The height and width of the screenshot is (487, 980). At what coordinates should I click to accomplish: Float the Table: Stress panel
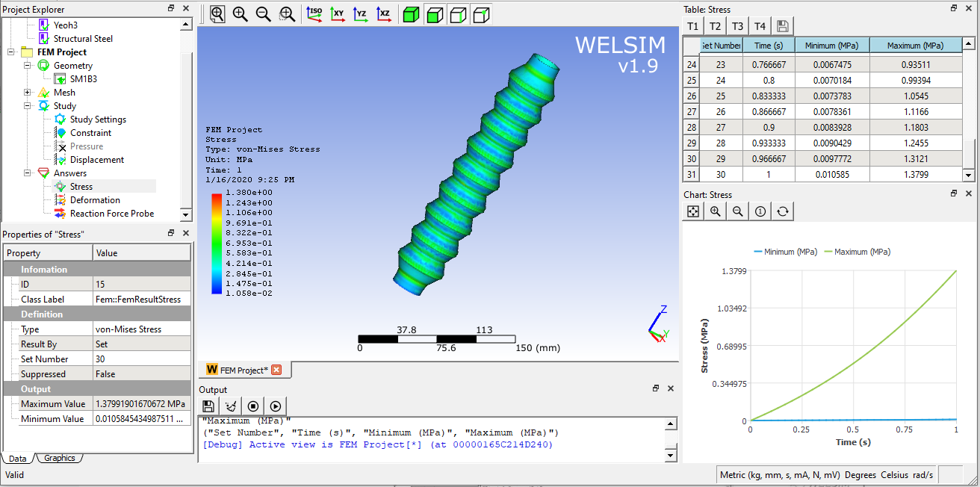pyautogui.click(x=954, y=9)
